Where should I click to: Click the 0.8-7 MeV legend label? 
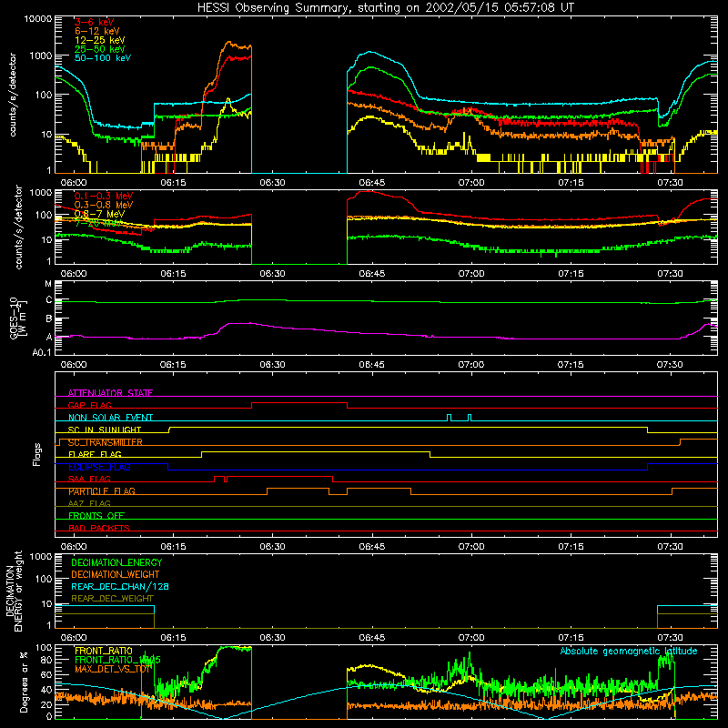(x=99, y=214)
